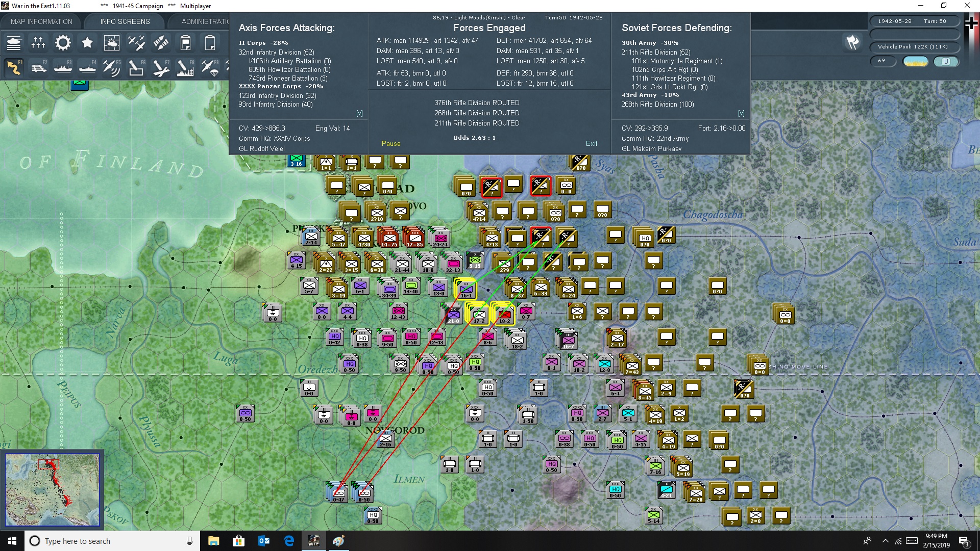This screenshot has width=980, height=551.
Task: Select the highlighted 18-2 unit counter
Action: (x=503, y=314)
